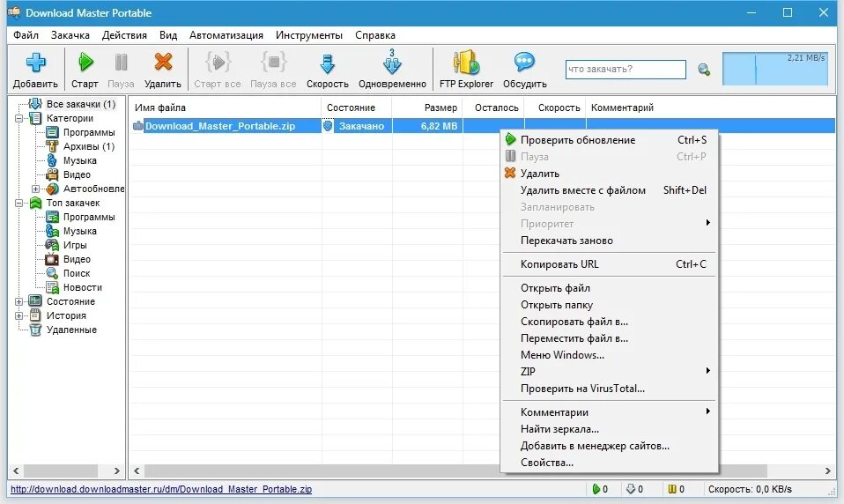This screenshot has height=504, width=844.
Task: Open the Комментарии submenu in context menu
Action: [x=609, y=412]
